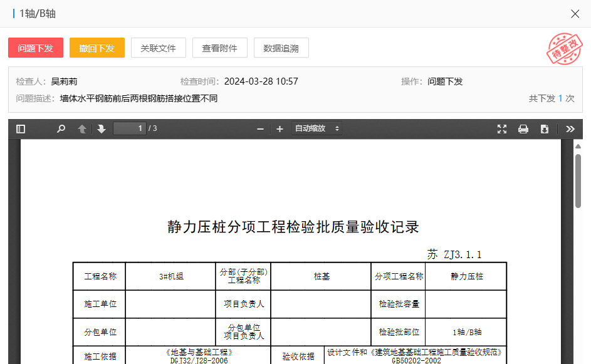Open the 自动缩放 zoom dropdown
This screenshot has width=591, height=364.
click(x=316, y=128)
